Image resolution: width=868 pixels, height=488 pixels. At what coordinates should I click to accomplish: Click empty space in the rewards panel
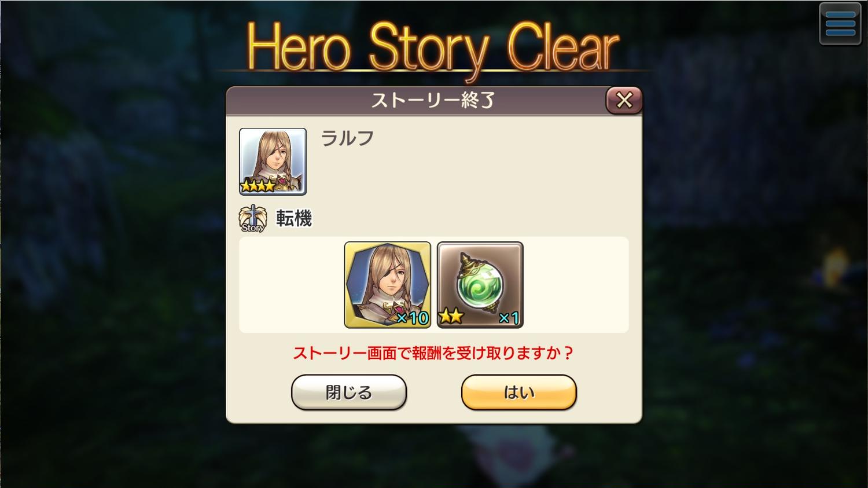point(576,285)
